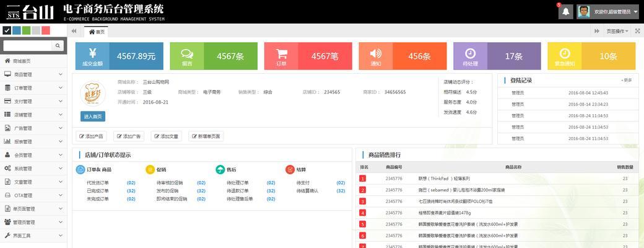Expand the 管理员管理 sidebar chevron
This screenshot has height=248, width=644.
pyautogui.click(x=61, y=222)
